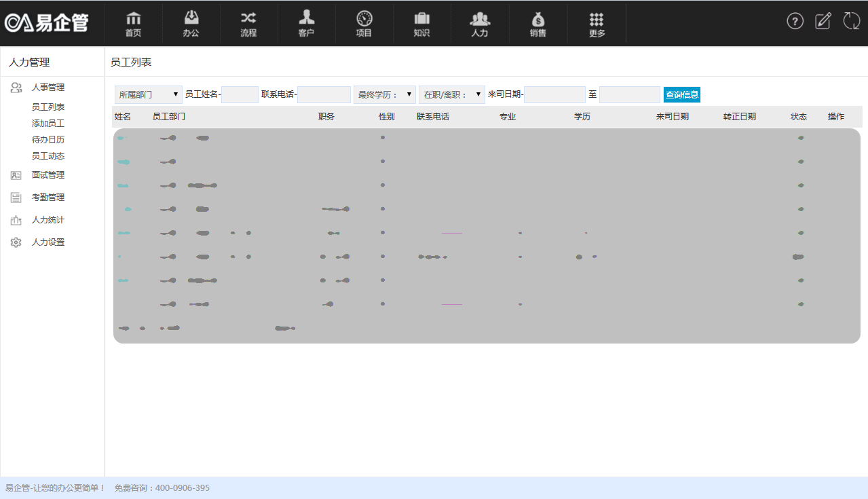Select the 人力 HR module icon

(x=480, y=21)
